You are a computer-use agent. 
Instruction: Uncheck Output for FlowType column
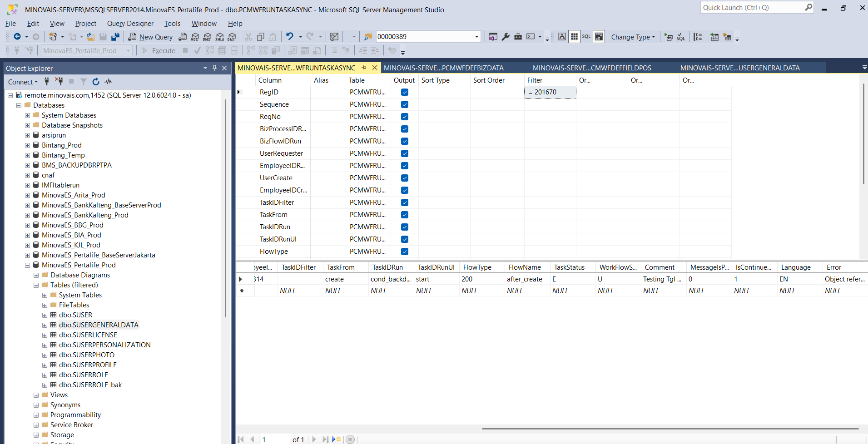(x=405, y=252)
